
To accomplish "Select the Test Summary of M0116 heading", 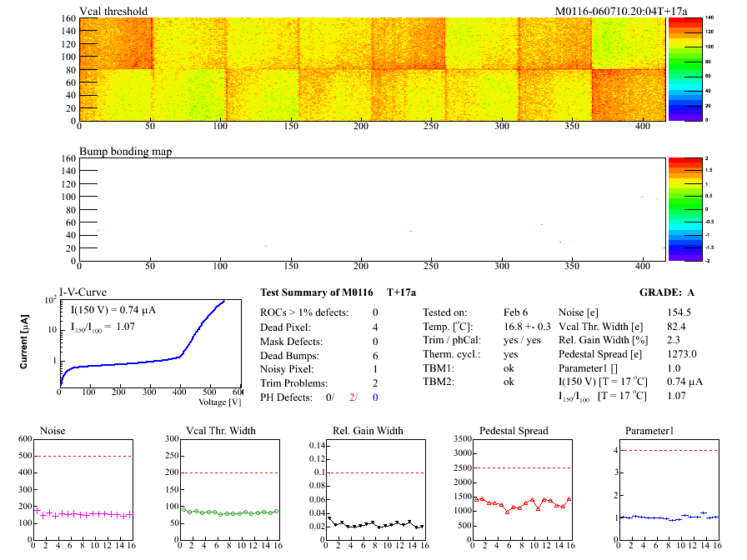I will (x=316, y=292).
